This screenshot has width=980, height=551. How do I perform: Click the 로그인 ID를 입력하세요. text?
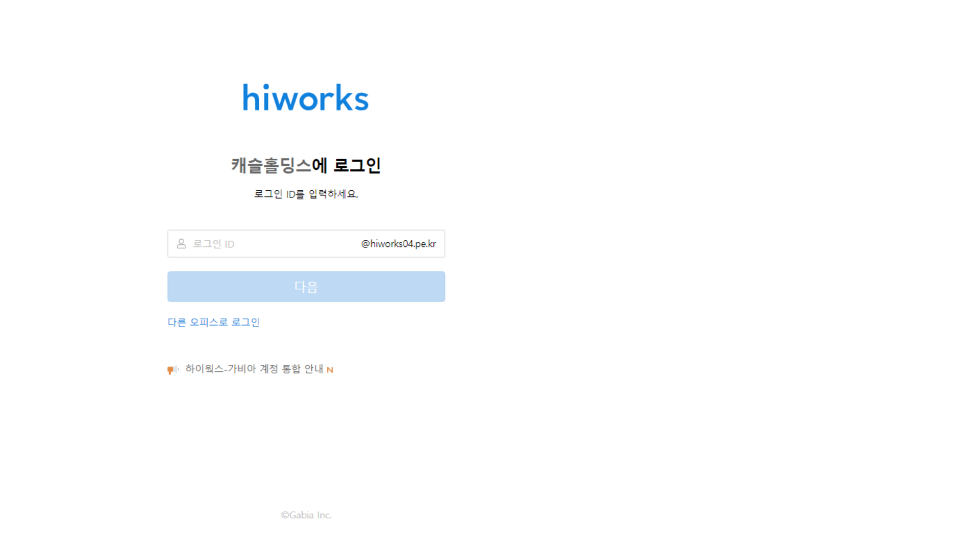(x=306, y=194)
